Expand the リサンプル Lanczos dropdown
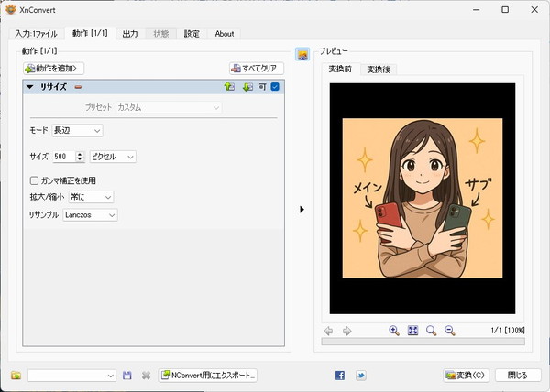The width and height of the screenshot is (550, 392). [90, 214]
